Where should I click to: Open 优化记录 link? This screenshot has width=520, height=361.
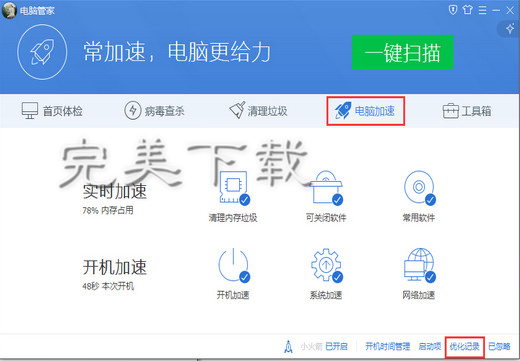(x=464, y=347)
